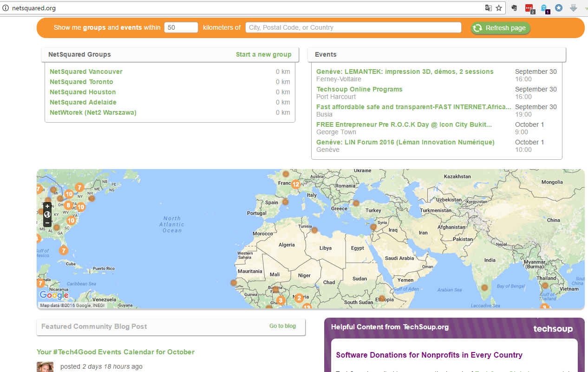Click the Featured Community Blog Post heading
The width and height of the screenshot is (588, 372).
coord(94,326)
